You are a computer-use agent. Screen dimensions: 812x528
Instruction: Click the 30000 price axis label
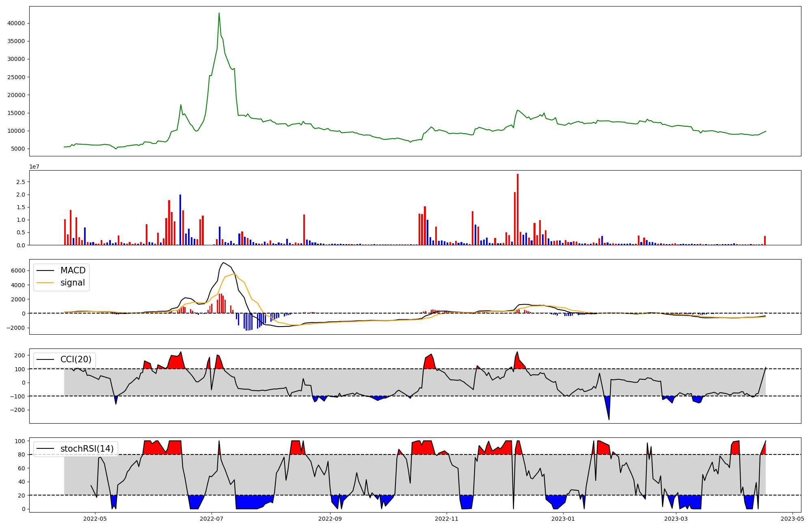tap(16, 59)
